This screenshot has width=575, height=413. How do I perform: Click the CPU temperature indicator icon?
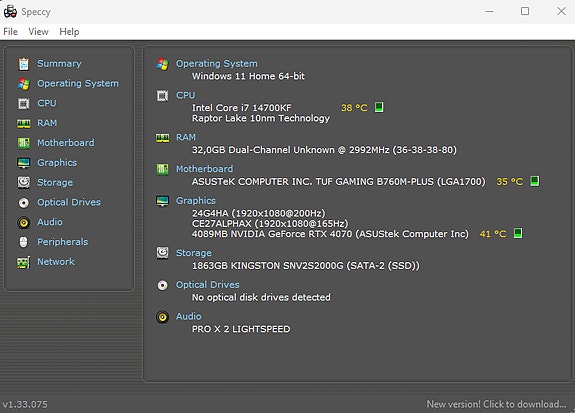pos(379,107)
